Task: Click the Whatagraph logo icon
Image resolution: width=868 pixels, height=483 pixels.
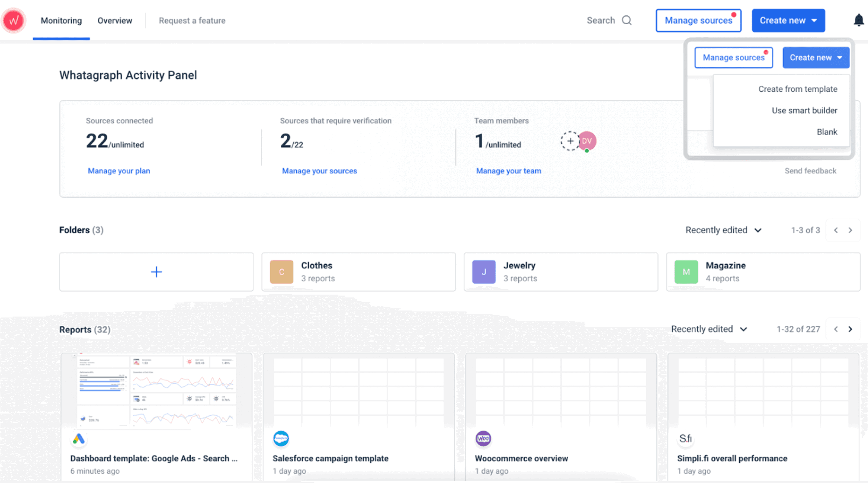Action: 14,21
